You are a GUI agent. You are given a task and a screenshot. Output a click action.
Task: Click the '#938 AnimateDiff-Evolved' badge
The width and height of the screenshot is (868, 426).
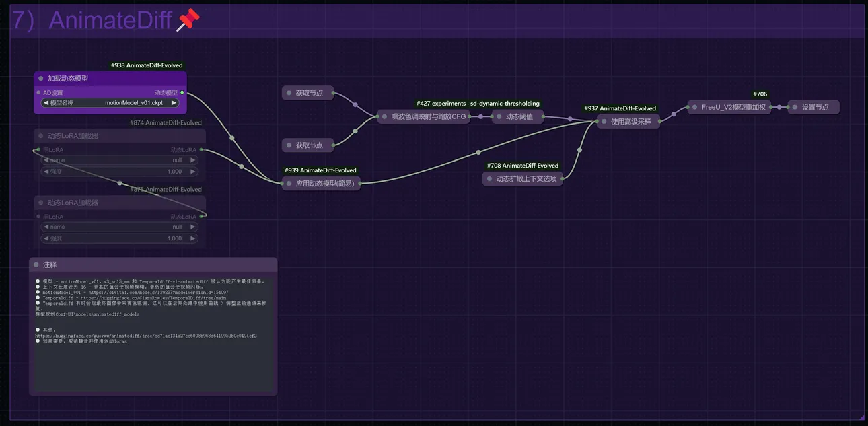(x=147, y=65)
